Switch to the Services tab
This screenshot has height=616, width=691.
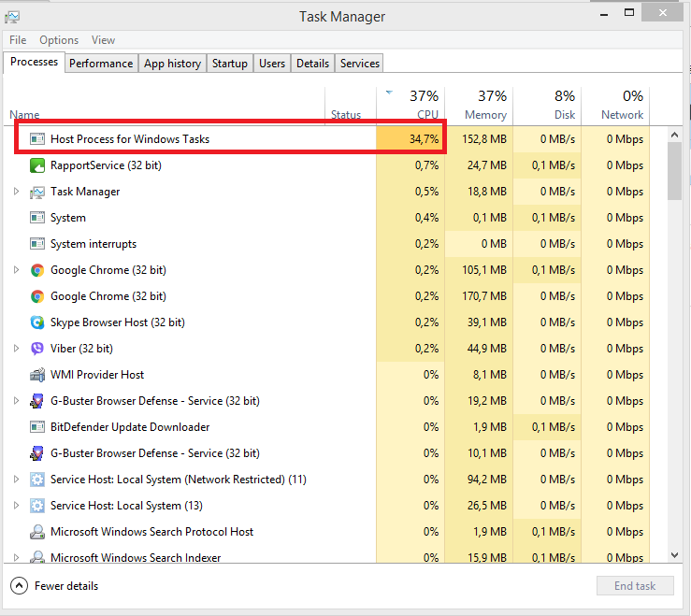pos(360,64)
